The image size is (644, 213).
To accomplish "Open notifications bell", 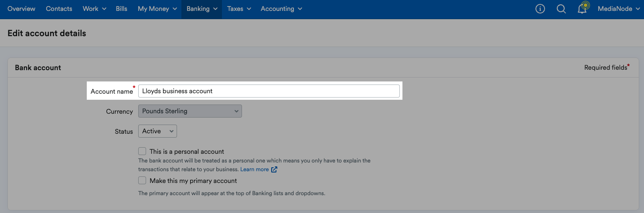I will point(583,8).
